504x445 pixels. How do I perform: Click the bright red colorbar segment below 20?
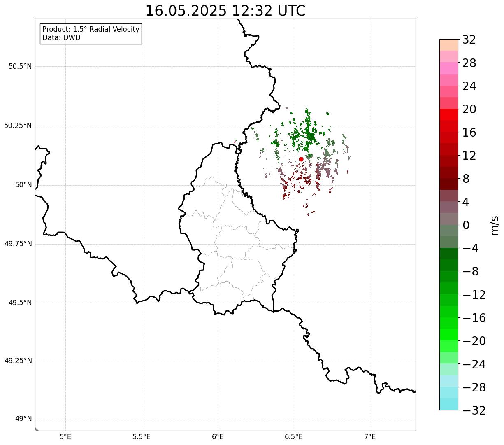pos(449,115)
